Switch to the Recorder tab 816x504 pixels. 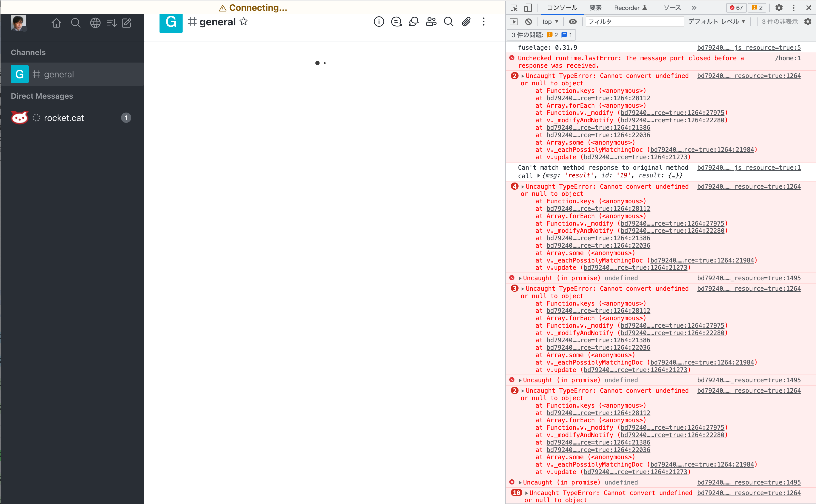pyautogui.click(x=630, y=8)
